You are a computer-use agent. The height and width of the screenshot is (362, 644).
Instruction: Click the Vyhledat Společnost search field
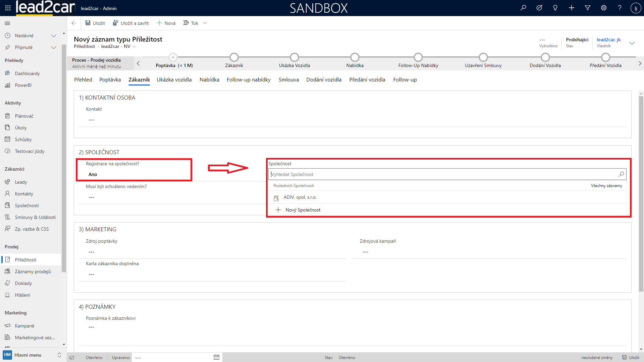coord(443,174)
